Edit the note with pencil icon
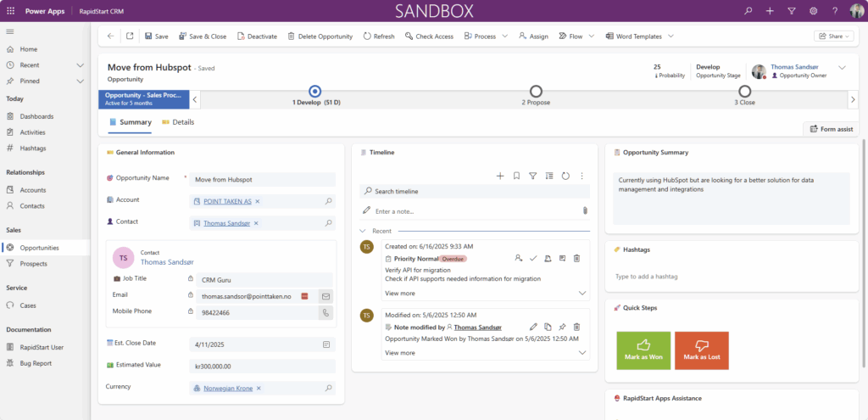The image size is (868, 420). click(533, 327)
